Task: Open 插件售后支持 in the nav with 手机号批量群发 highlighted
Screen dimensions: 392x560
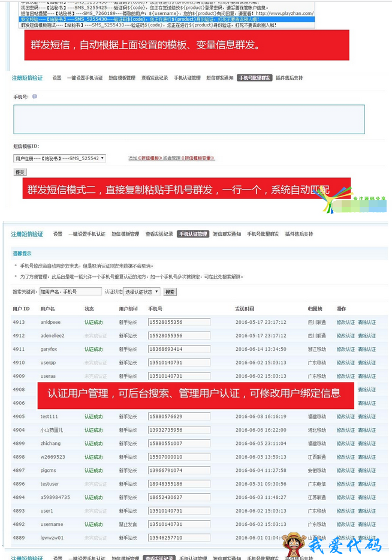Action: pyautogui.click(x=289, y=78)
